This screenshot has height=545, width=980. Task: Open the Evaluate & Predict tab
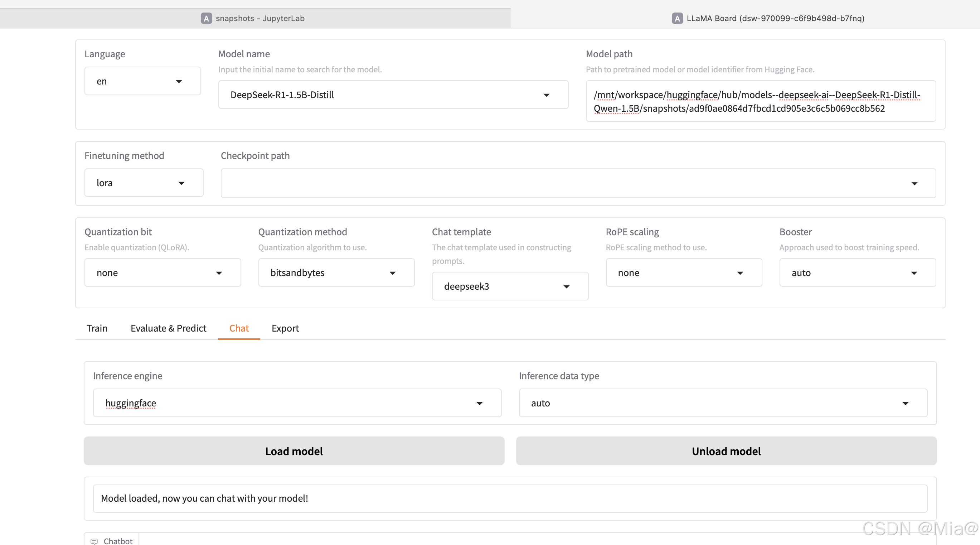(x=168, y=328)
